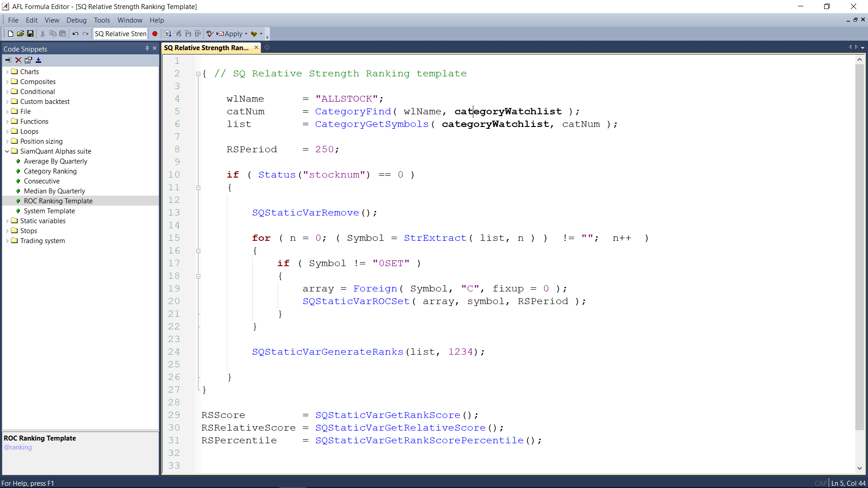Viewport: 868px width, 488px height.
Task: Click the formula name input field
Action: tap(120, 34)
